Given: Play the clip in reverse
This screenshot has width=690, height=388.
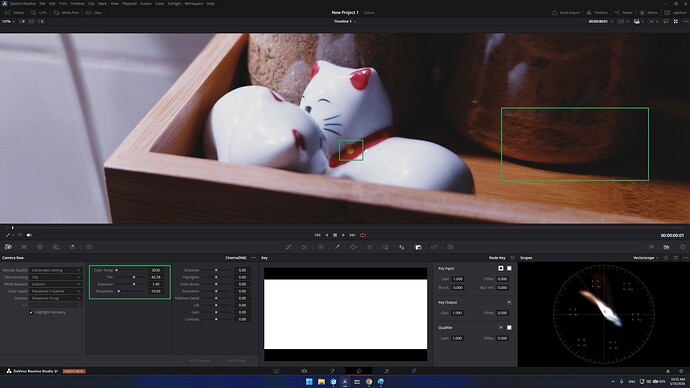Looking at the screenshot, I should coord(327,235).
